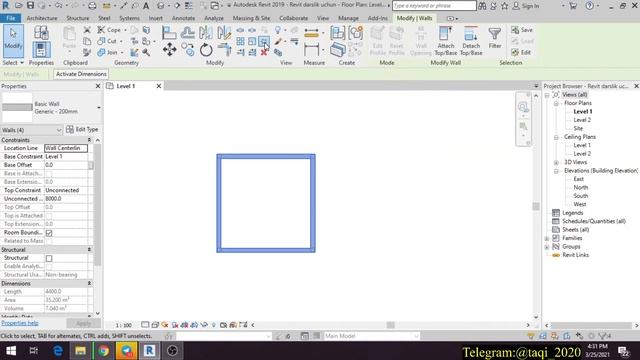
Task: Open the Windows Start menu
Action: pyautogui.click(x=11, y=351)
